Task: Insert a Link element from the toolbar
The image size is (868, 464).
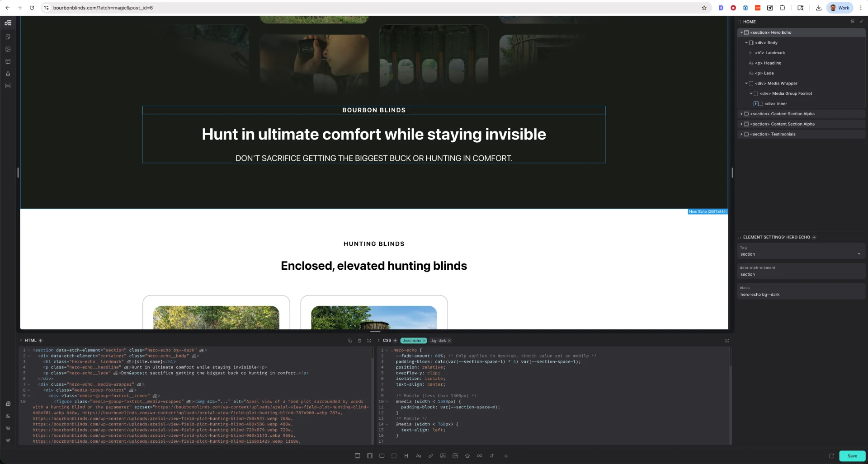Action: pos(430,456)
